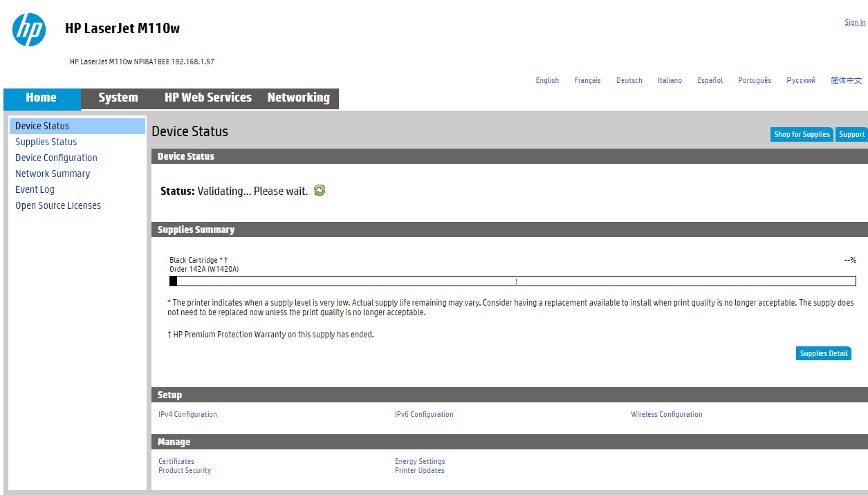The height and width of the screenshot is (495, 868).
Task: Click the Manage section header
Action: (x=510, y=442)
